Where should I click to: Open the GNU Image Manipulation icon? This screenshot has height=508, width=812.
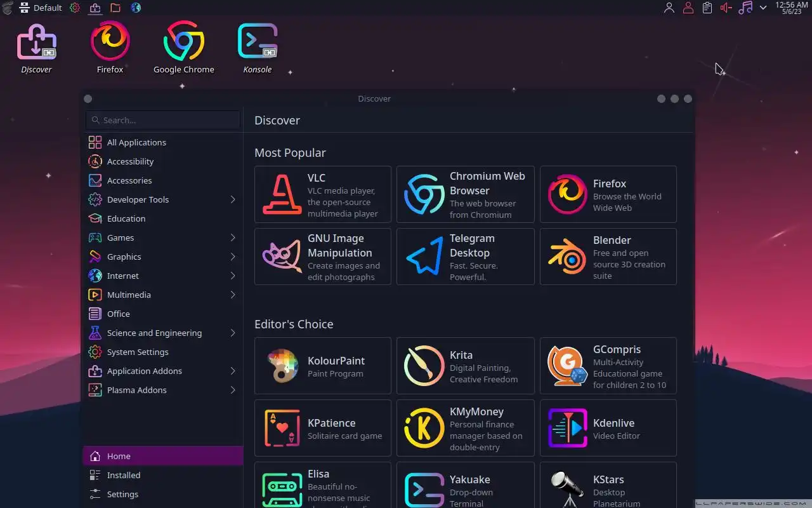coord(282,257)
